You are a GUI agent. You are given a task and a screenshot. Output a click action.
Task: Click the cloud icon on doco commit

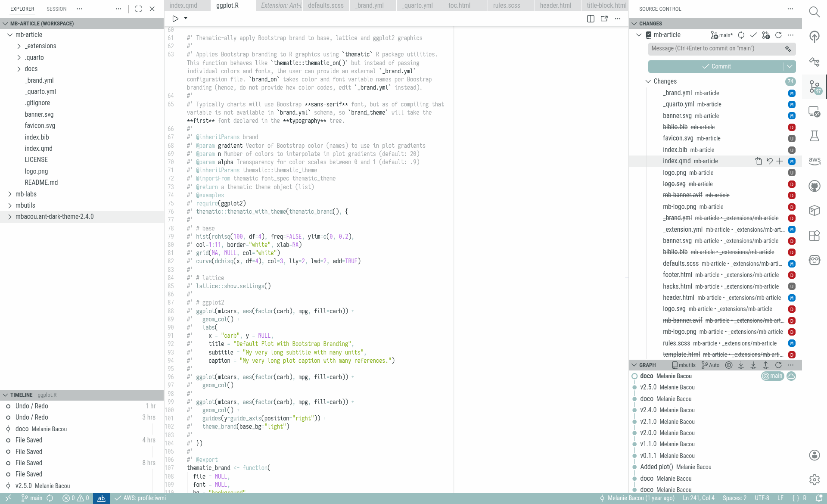click(791, 376)
